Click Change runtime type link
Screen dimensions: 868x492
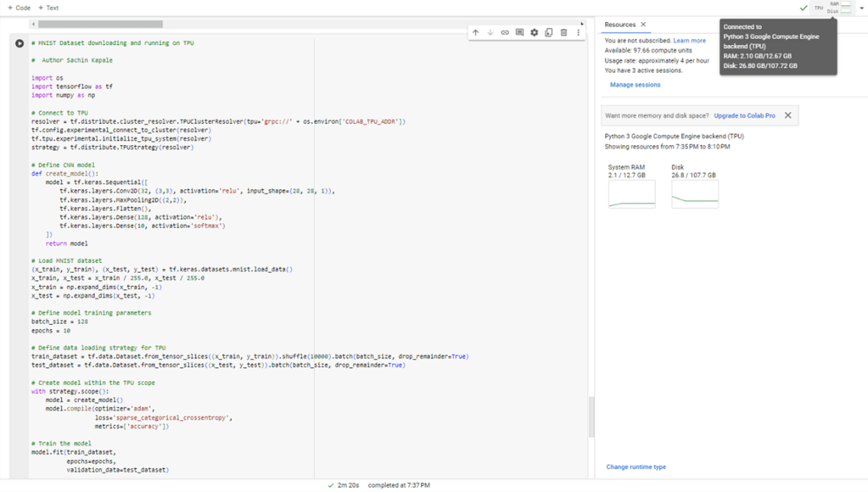(636, 467)
